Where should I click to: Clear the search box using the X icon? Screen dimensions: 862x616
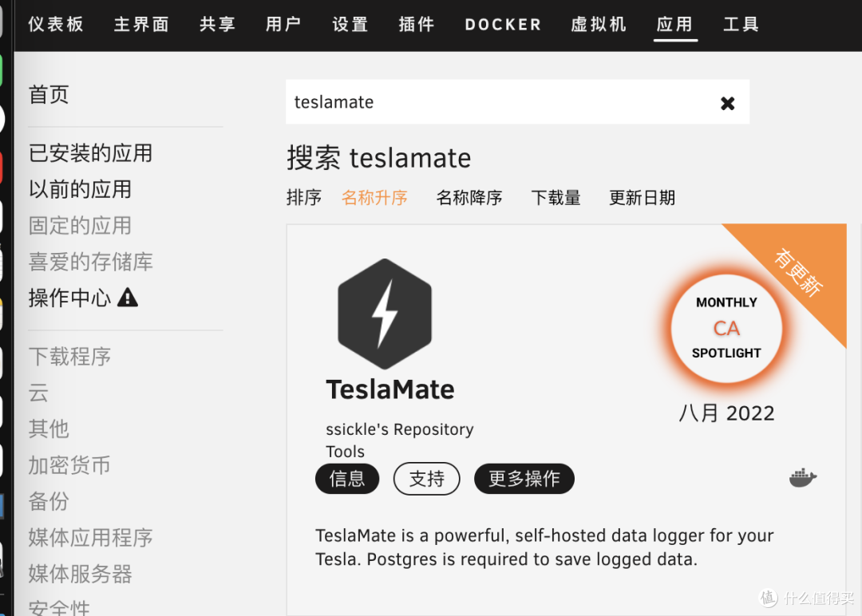(x=727, y=102)
